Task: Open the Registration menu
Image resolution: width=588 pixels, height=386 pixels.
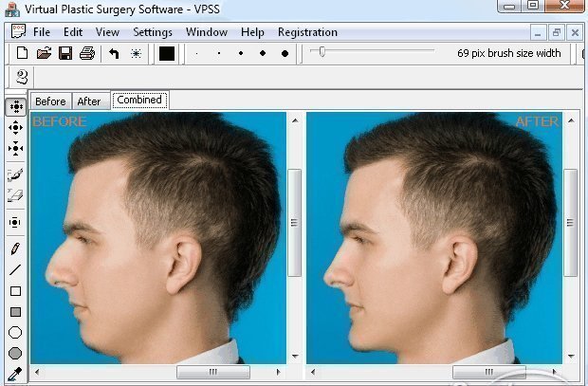Action: pyautogui.click(x=307, y=31)
